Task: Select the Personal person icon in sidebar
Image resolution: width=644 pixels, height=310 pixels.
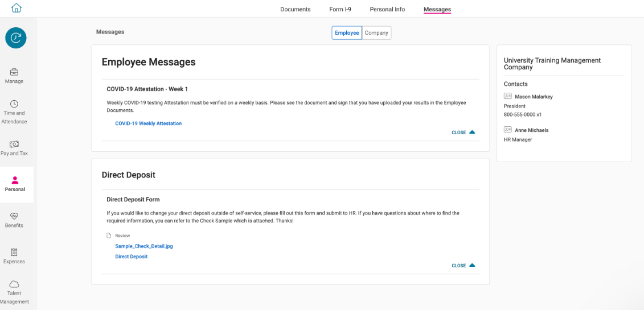Action: click(15, 180)
